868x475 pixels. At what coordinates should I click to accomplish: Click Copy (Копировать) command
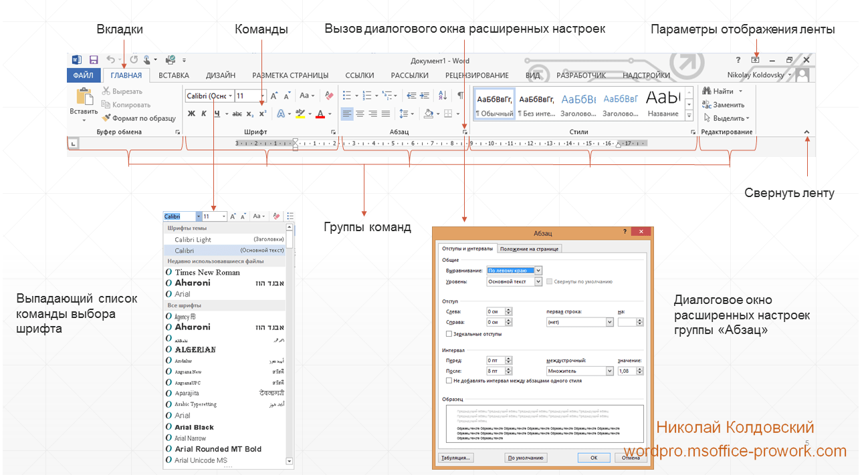[x=126, y=104]
